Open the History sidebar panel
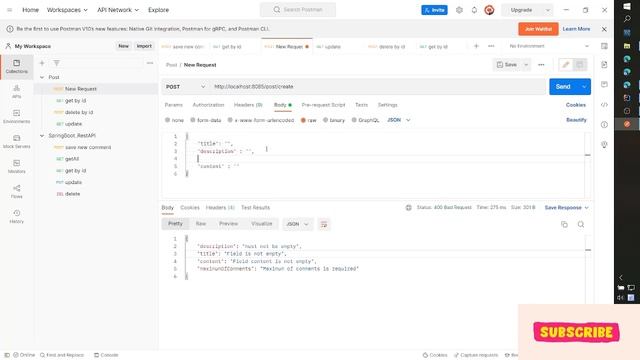This screenshot has width=640, height=360. click(x=16, y=216)
